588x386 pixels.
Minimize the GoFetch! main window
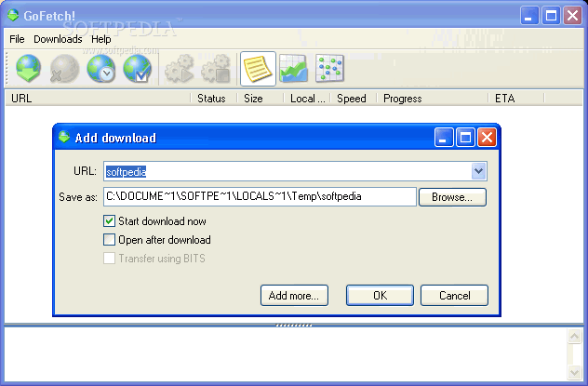click(529, 16)
